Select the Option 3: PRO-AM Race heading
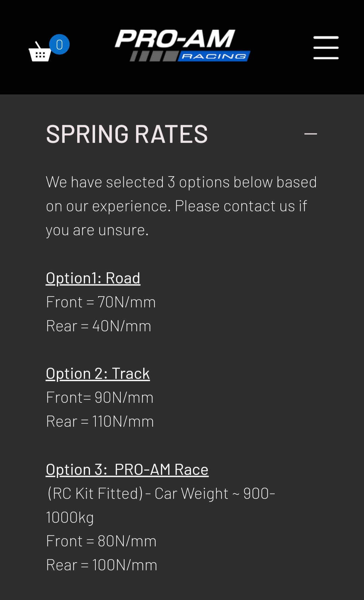The image size is (364, 600). click(127, 470)
